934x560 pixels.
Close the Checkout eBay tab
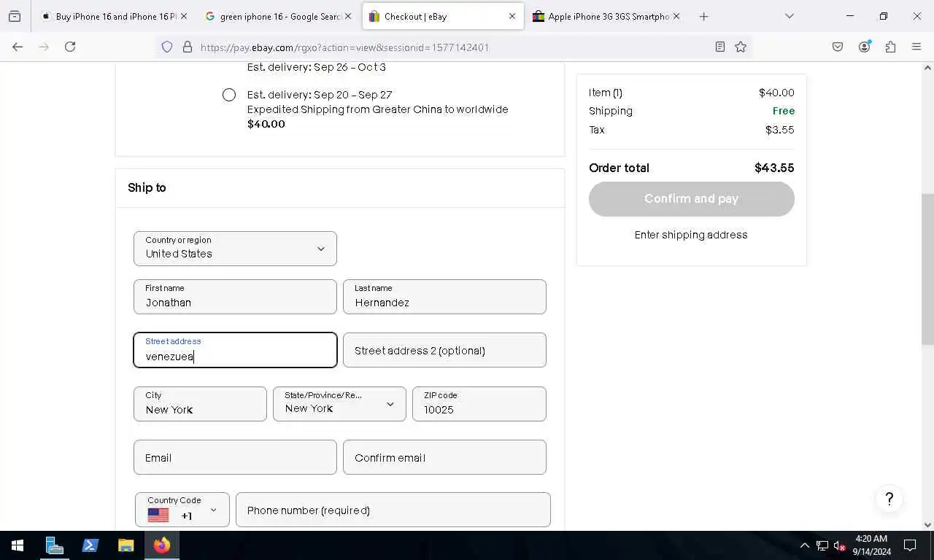tap(512, 16)
